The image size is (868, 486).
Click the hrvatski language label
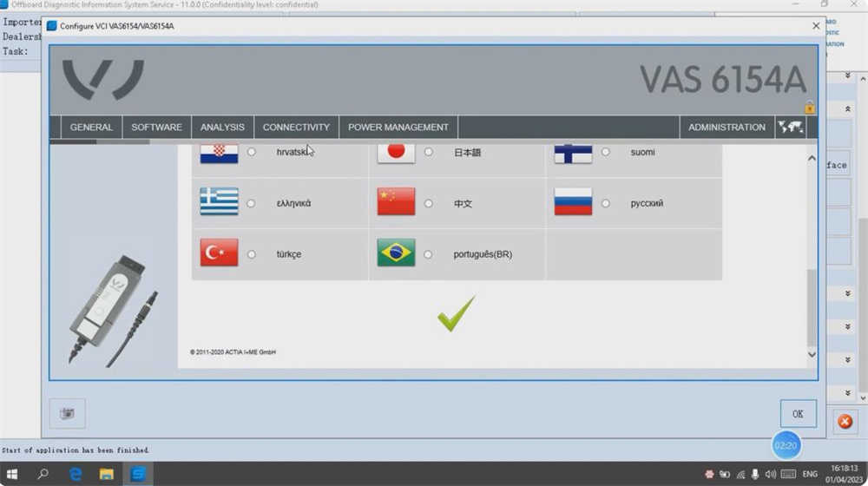[293, 152]
